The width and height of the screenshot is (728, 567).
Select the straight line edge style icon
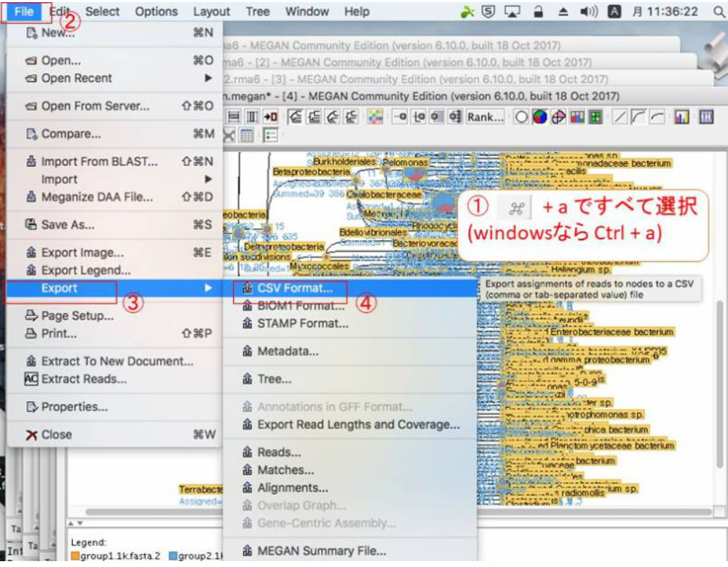620,117
